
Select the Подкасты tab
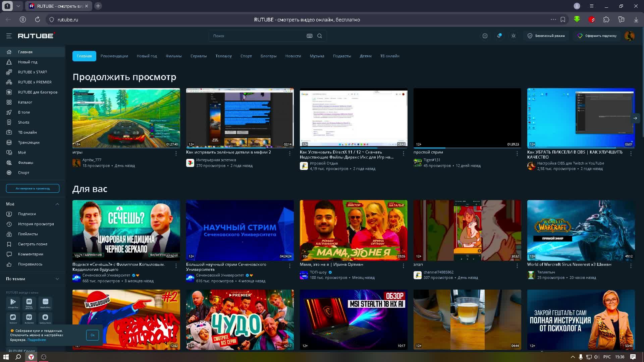click(342, 56)
